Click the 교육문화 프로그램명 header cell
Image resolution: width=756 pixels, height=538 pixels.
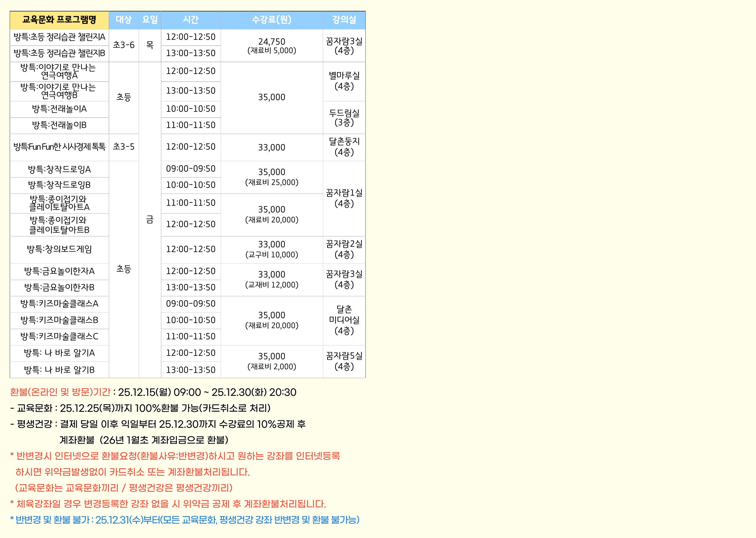click(59, 20)
